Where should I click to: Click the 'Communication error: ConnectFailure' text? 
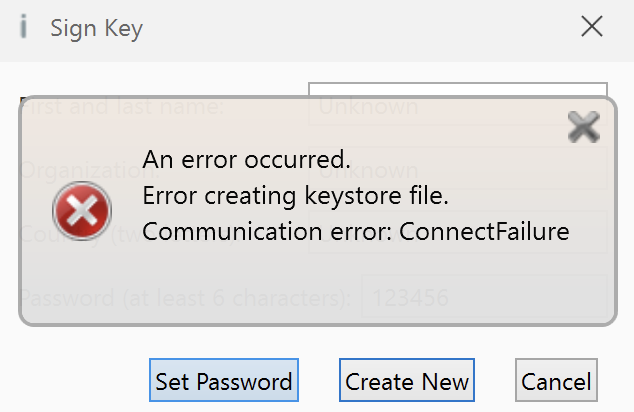[x=355, y=232]
